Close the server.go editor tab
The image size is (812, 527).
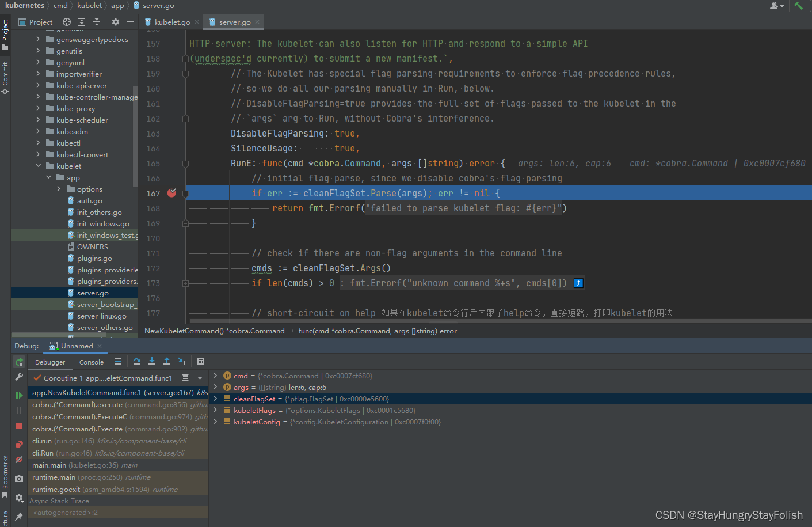coord(257,22)
